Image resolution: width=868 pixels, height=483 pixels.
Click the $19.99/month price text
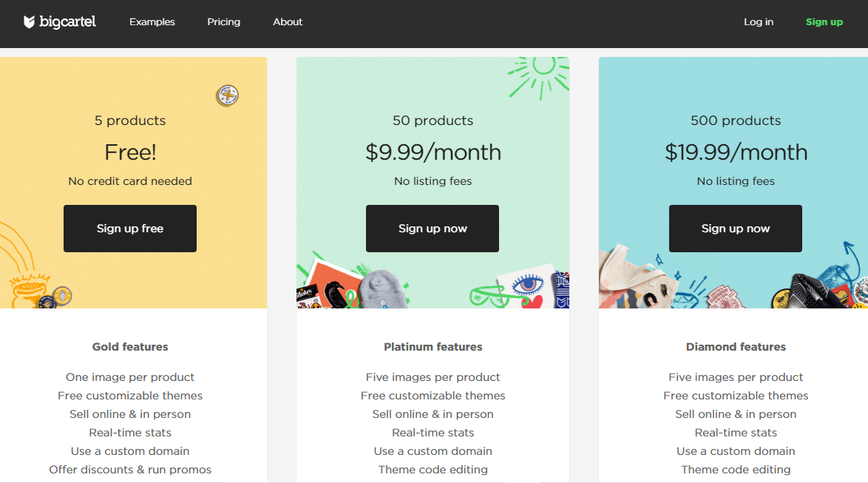(x=736, y=152)
